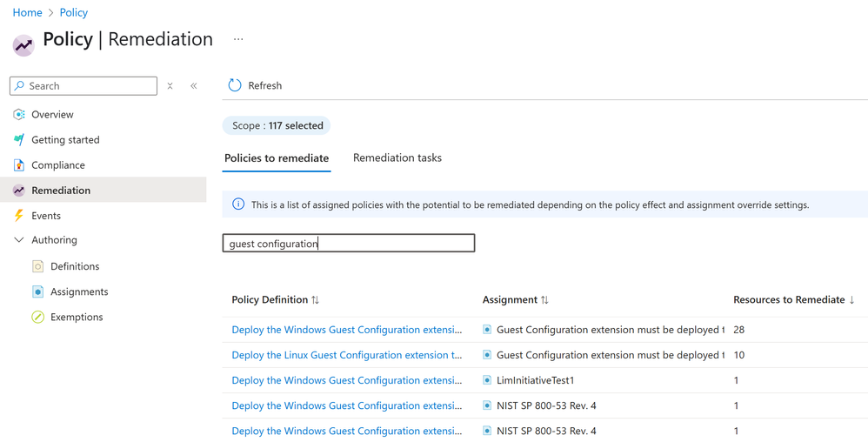Collapse the sidebar with the double chevron
The width and height of the screenshot is (868, 442).
[x=194, y=86]
